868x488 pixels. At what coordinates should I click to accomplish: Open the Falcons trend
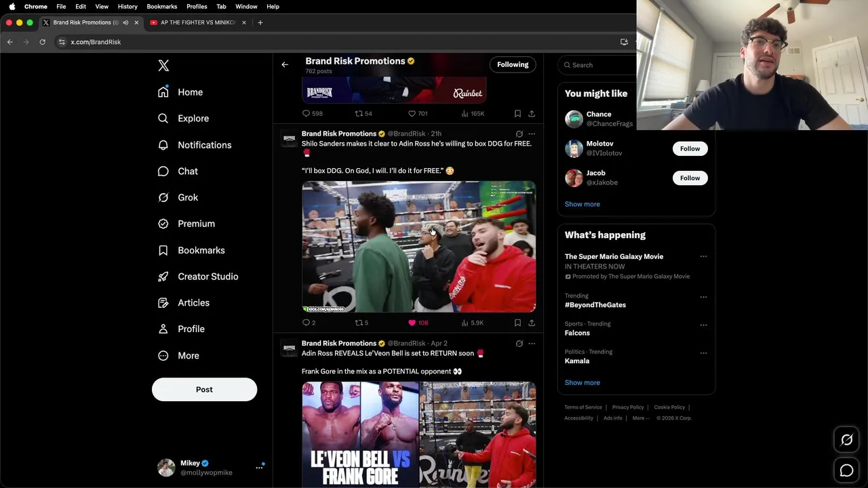pyautogui.click(x=577, y=333)
